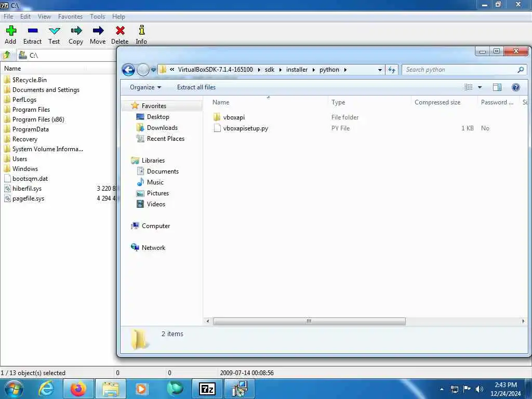Open the Start menu orb
The image size is (532, 399).
pyautogui.click(x=14, y=389)
